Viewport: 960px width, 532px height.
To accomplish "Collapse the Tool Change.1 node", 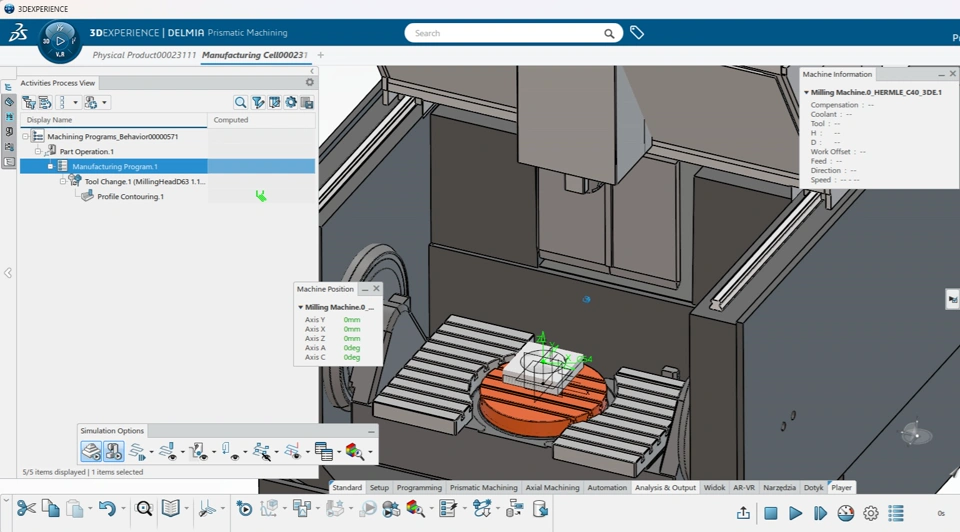I will click(62, 181).
